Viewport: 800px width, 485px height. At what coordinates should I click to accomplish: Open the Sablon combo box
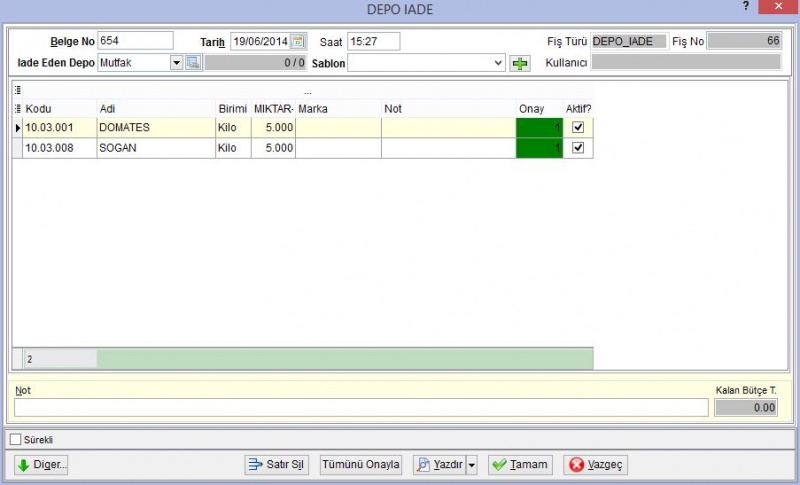pyautogui.click(x=426, y=63)
